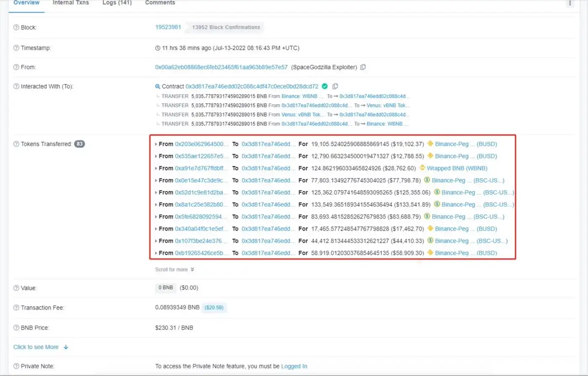Click the 13952 Block Confirmations badge

[226, 27]
